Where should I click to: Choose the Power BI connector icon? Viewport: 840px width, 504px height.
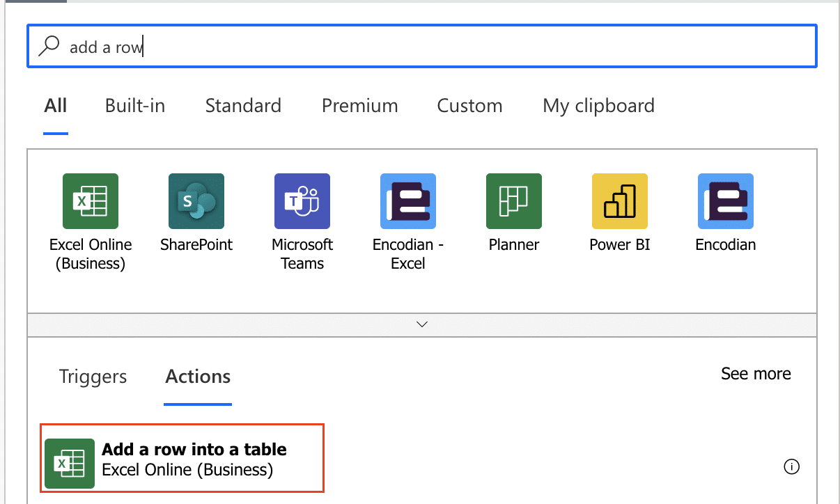click(620, 201)
